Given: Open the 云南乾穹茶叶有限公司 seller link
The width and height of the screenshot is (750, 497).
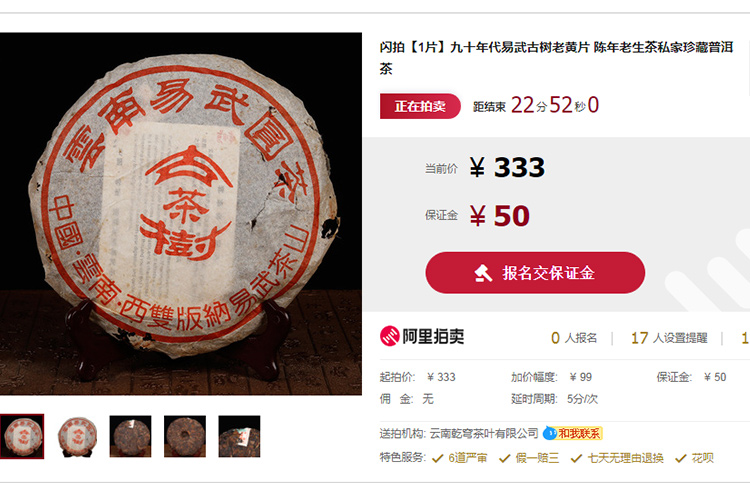Looking at the screenshot, I should [x=484, y=433].
